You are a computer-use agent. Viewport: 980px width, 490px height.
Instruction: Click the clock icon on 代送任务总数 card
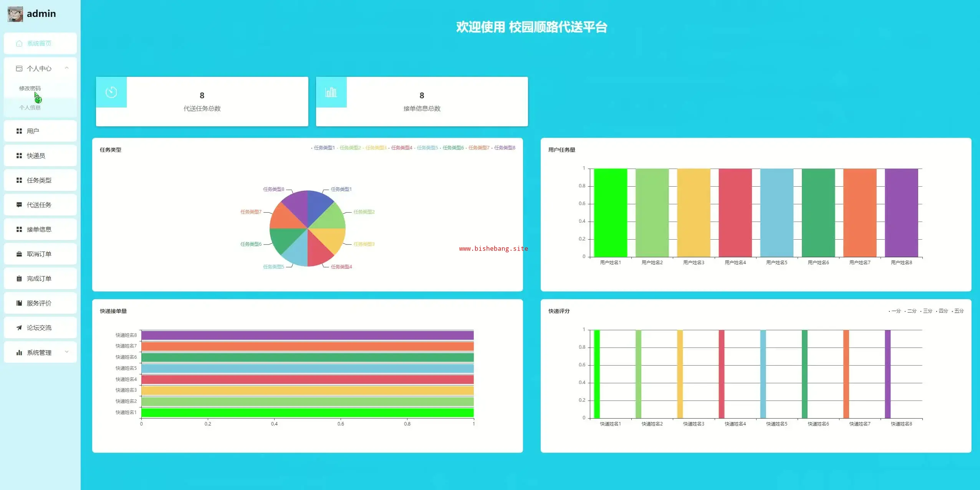tap(111, 93)
